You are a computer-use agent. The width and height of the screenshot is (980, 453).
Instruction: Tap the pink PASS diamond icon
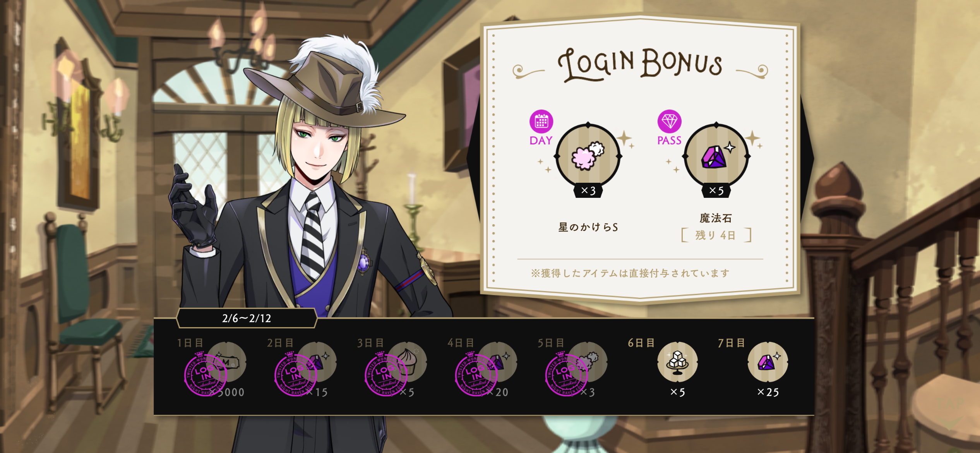click(669, 122)
